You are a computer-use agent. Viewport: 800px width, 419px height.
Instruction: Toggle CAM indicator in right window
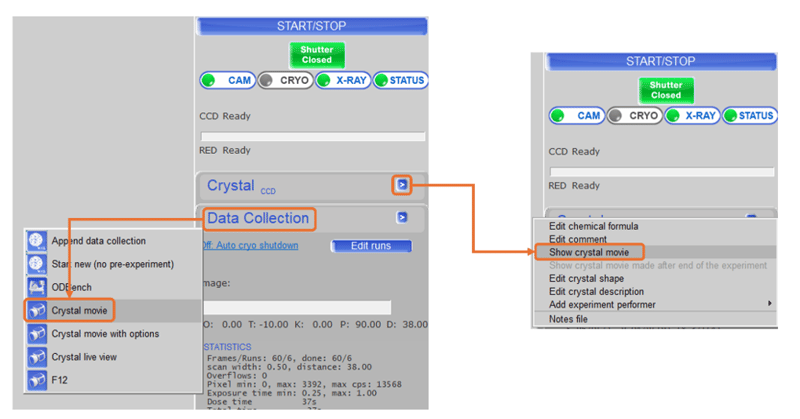pyautogui.click(x=577, y=116)
